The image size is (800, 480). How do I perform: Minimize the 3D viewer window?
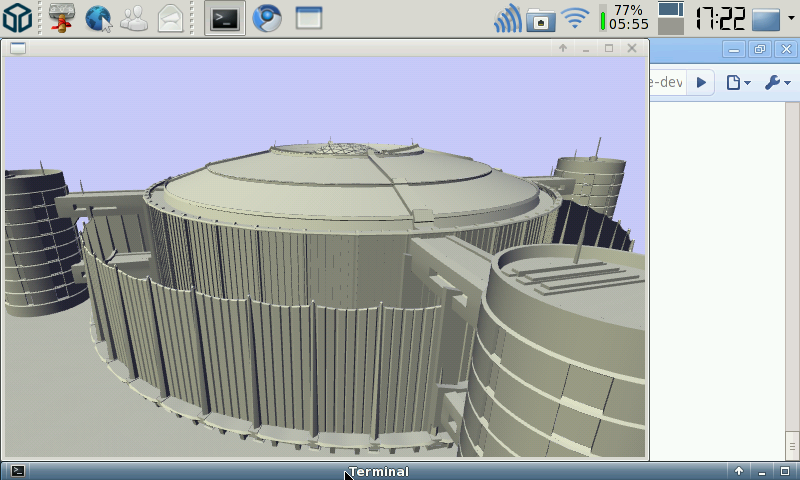tap(586, 48)
